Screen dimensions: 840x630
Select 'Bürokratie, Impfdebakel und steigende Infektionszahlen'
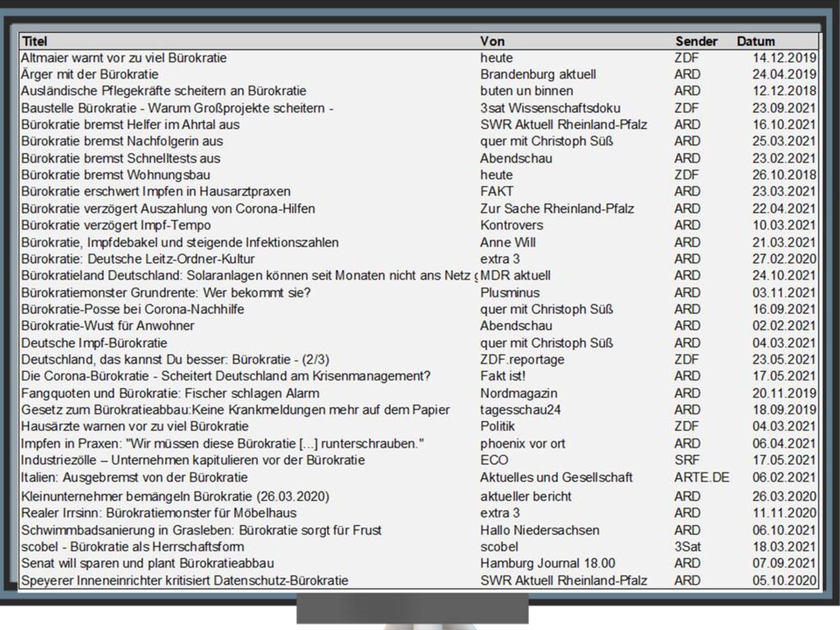point(419,243)
